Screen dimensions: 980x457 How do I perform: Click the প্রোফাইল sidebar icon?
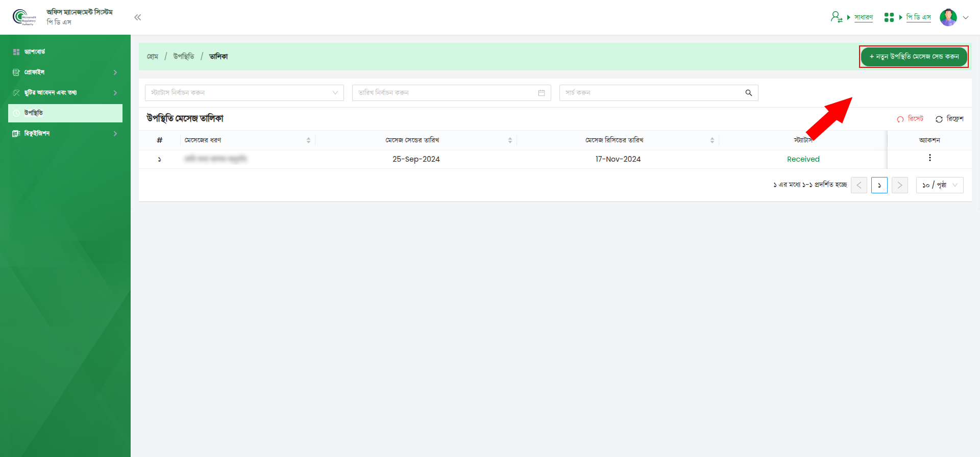pyautogui.click(x=16, y=72)
